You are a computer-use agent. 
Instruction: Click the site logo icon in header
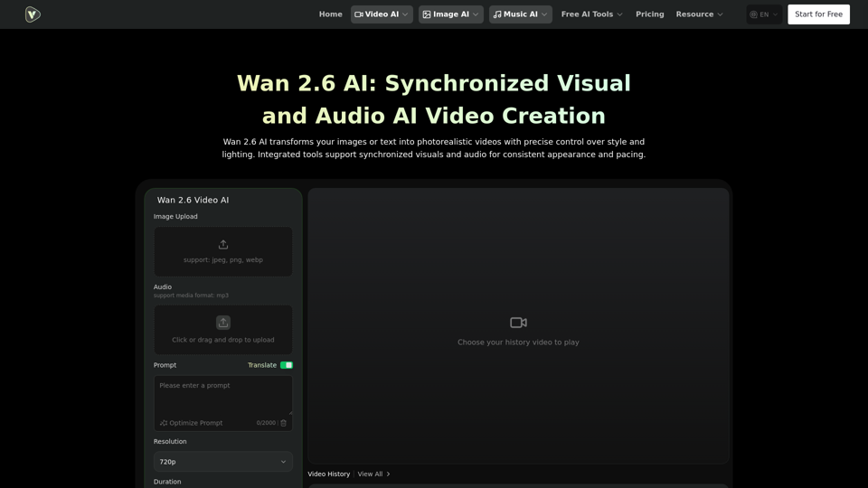[33, 14]
